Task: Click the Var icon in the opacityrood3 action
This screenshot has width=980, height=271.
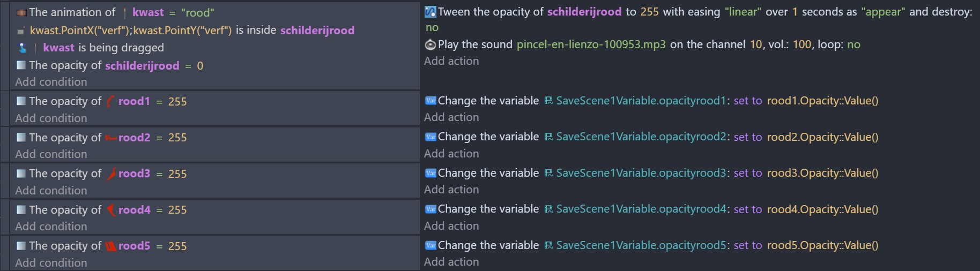Action: coord(430,173)
